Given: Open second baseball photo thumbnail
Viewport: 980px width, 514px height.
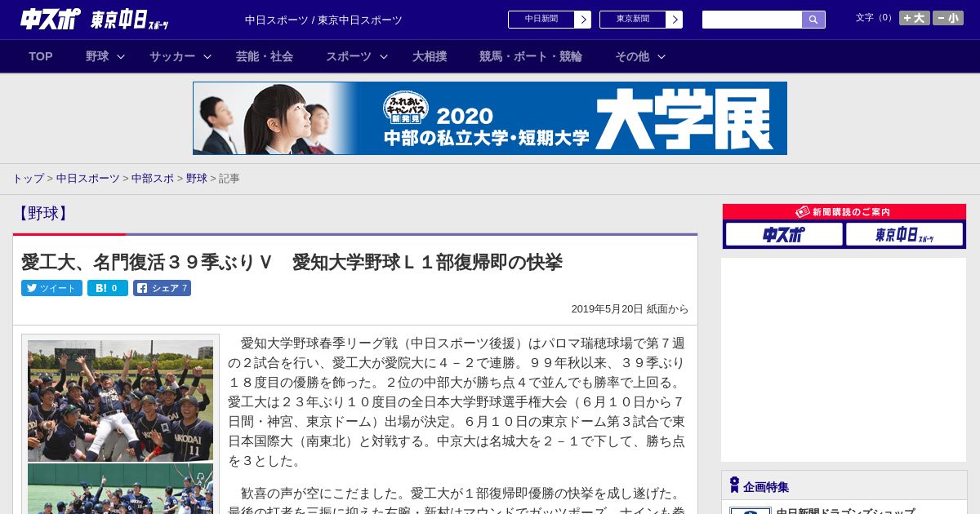Looking at the screenshot, I should tap(120, 489).
